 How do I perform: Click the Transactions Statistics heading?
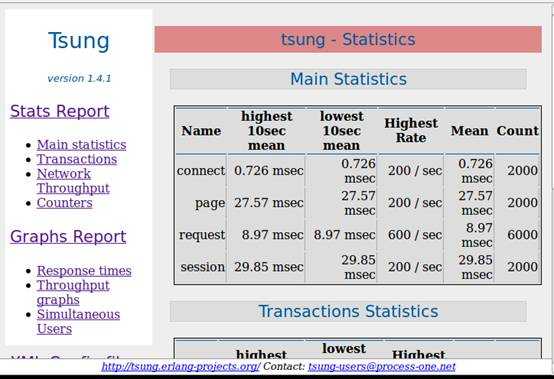click(348, 311)
